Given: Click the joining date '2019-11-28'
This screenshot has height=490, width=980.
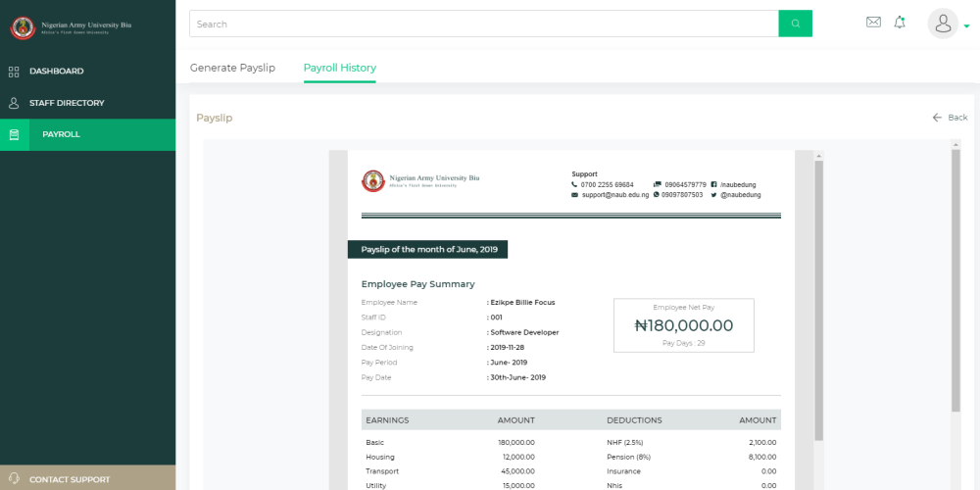Looking at the screenshot, I should click(508, 348).
